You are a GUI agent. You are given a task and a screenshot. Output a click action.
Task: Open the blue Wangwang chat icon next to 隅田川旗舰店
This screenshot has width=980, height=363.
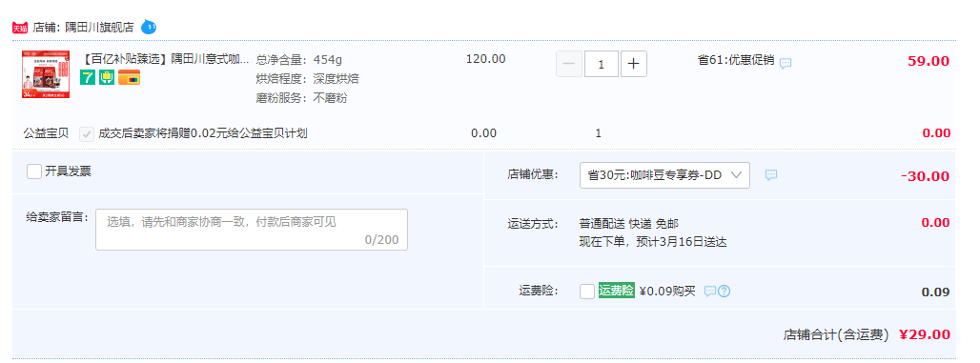pyautogui.click(x=149, y=27)
